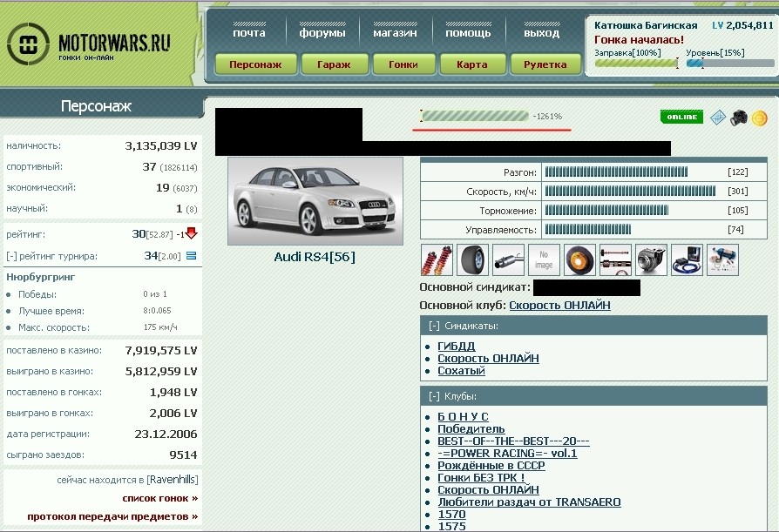779x532 pixels.
Task: Open Любители раздач от TRANSAERO club
Action: click(529, 502)
